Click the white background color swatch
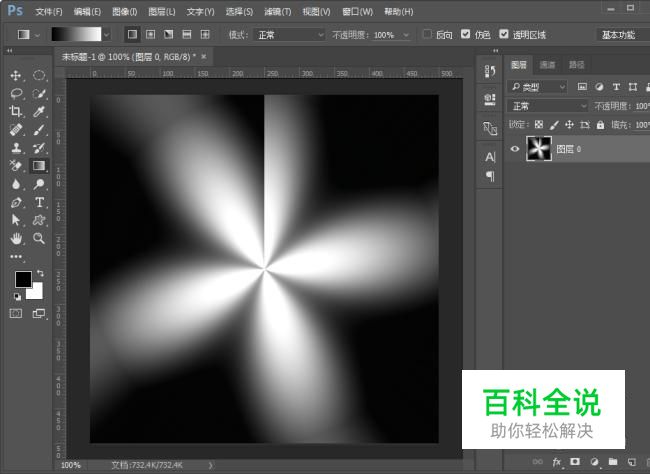Viewport: 650px width, 474px height. tap(36, 292)
